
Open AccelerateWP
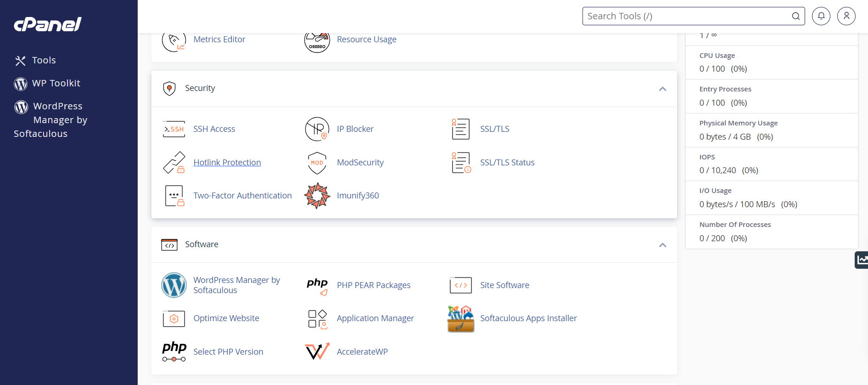pyautogui.click(x=363, y=352)
